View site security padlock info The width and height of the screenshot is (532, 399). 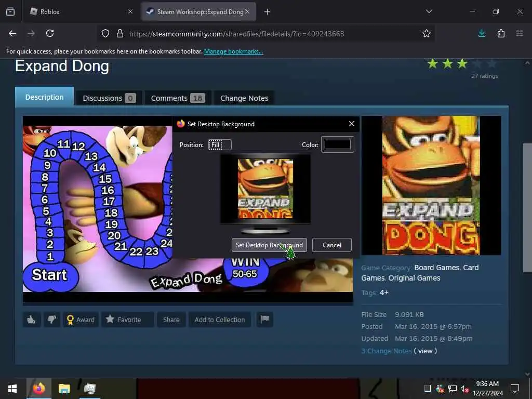120,34
